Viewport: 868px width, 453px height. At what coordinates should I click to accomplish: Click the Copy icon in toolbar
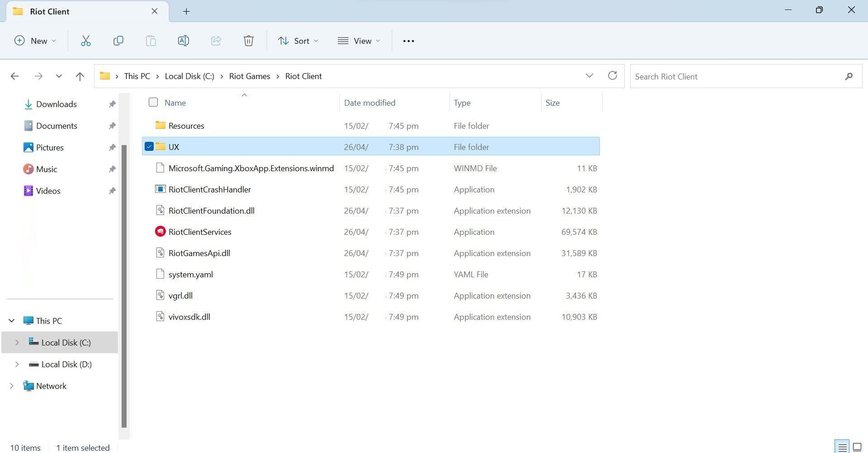(118, 41)
